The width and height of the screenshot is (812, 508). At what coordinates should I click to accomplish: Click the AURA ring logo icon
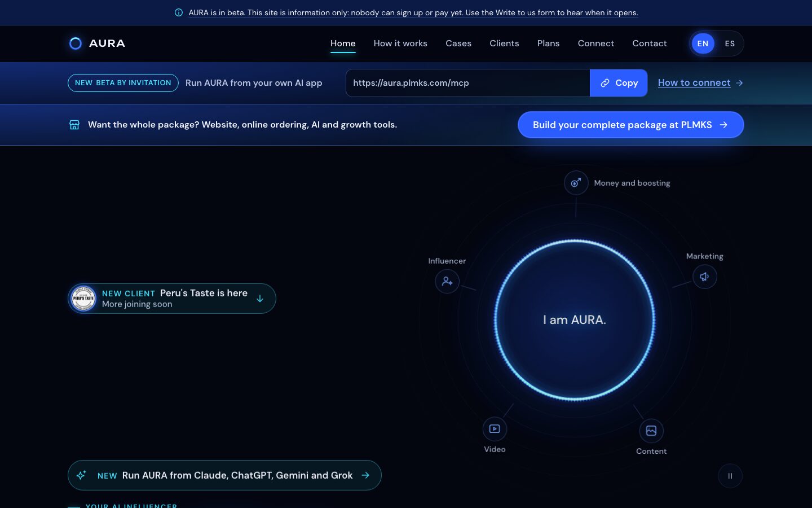[76, 43]
